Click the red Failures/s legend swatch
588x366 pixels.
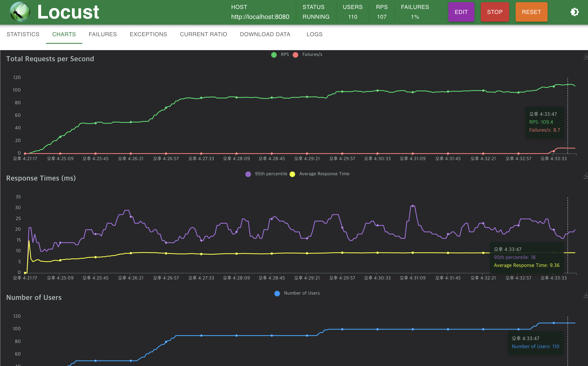coord(295,55)
